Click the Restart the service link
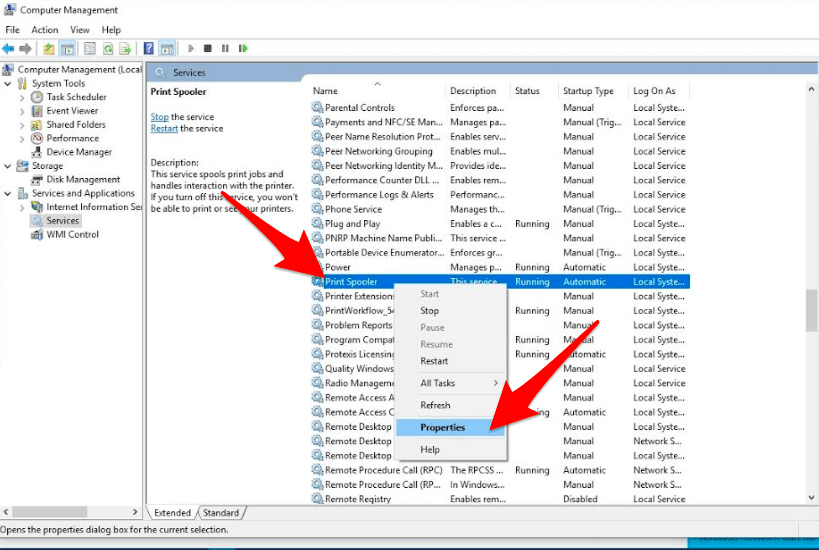This screenshot has width=819, height=550. click(x=164, y=128)
